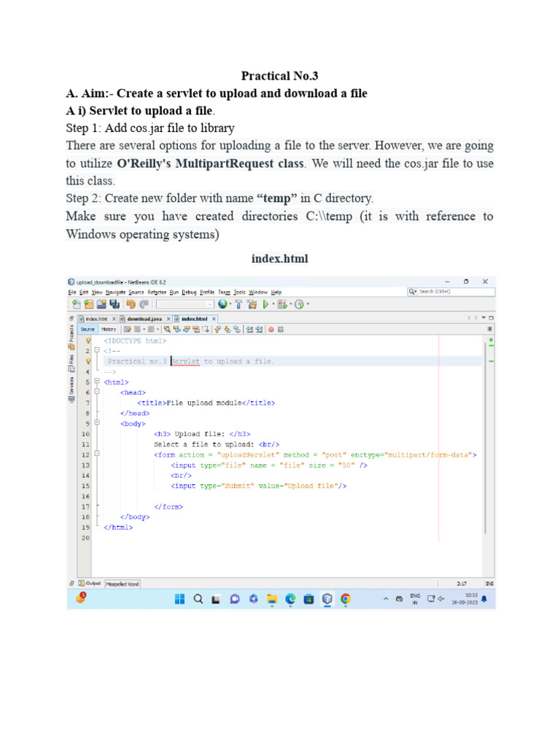Toggle rectangular selection icon
The height and width of the screenshot is (747, 560).
206,329
